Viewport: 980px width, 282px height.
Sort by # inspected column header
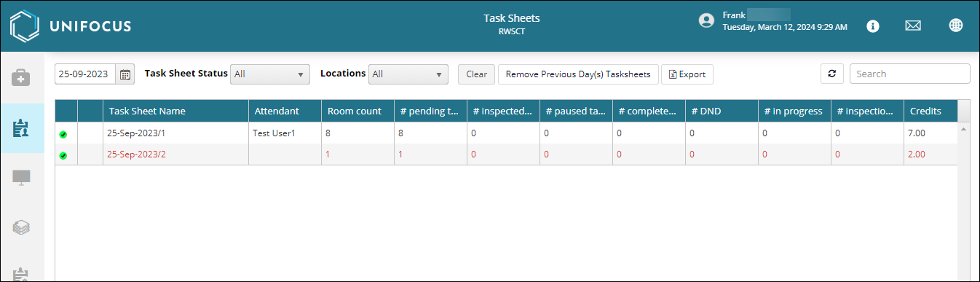(503, 111)
